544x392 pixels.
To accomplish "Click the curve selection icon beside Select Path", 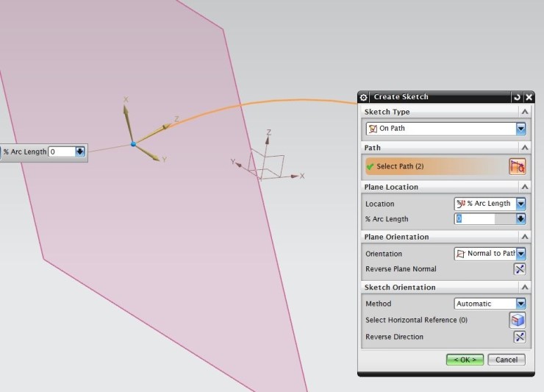I will tap(518, 167).
